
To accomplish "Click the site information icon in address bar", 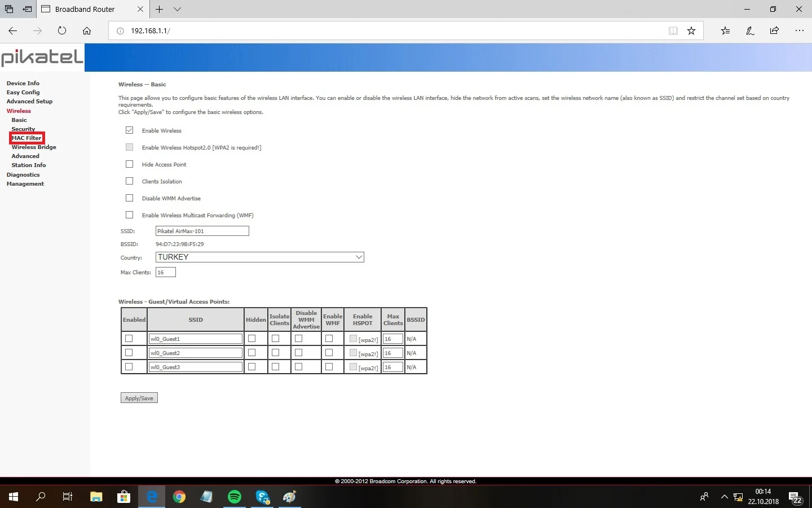I will (x=120, y=31).
